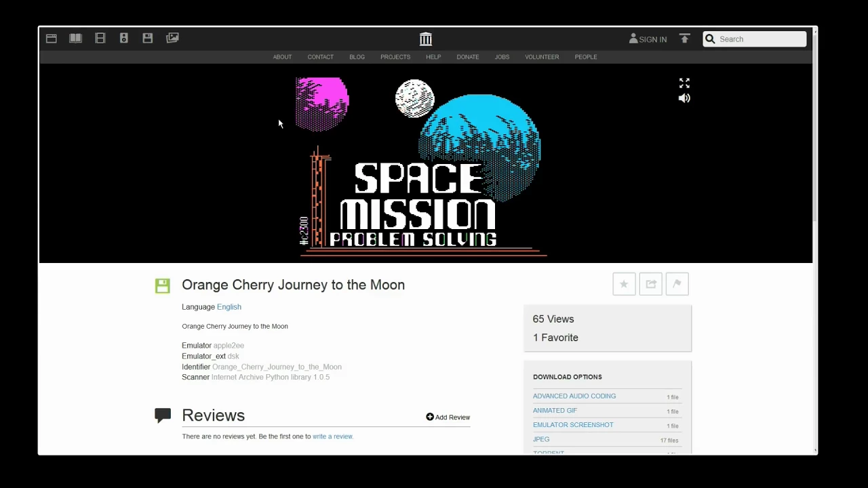Open the Texts book icon
Viewport: 868px width, 488px height.
75,39
